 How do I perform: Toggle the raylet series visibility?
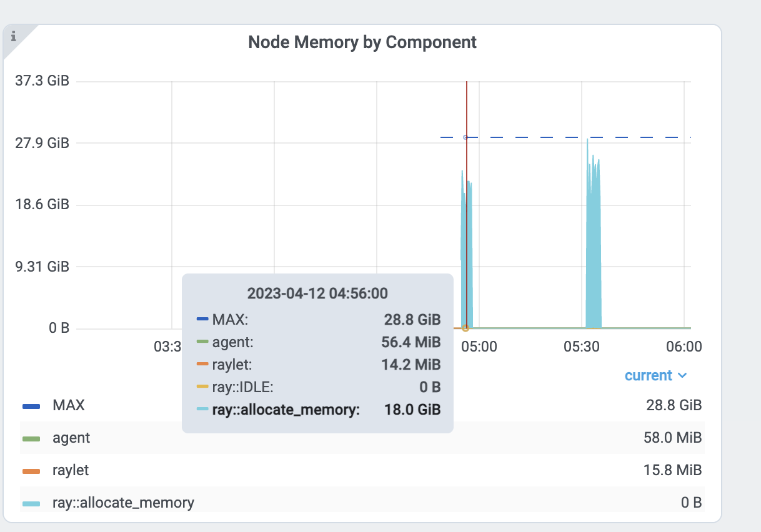69,470
